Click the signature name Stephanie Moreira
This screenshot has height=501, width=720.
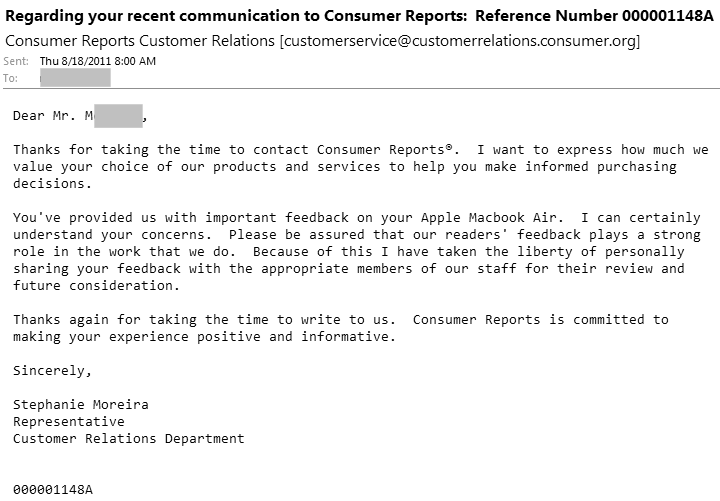click(80, 405)
